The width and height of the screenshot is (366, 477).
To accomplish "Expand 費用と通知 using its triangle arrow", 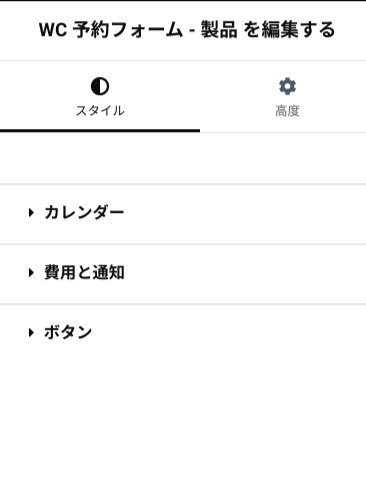I will tap(31, 272).
